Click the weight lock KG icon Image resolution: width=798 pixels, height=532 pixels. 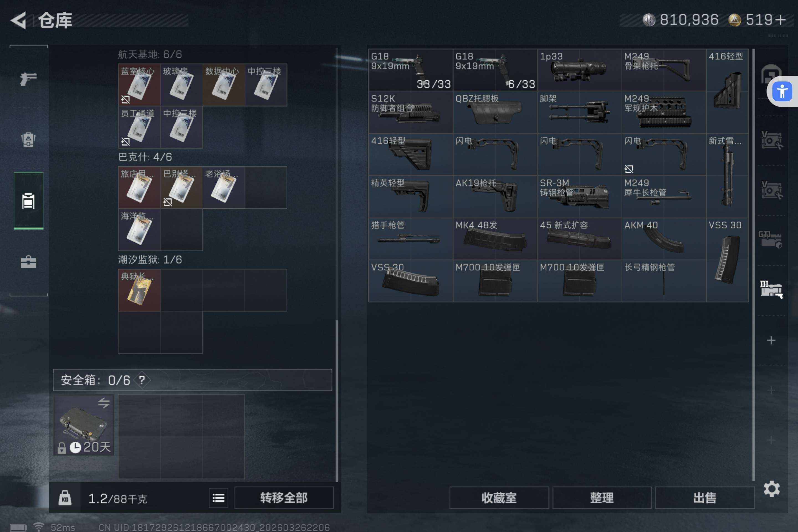coord(65,498)
